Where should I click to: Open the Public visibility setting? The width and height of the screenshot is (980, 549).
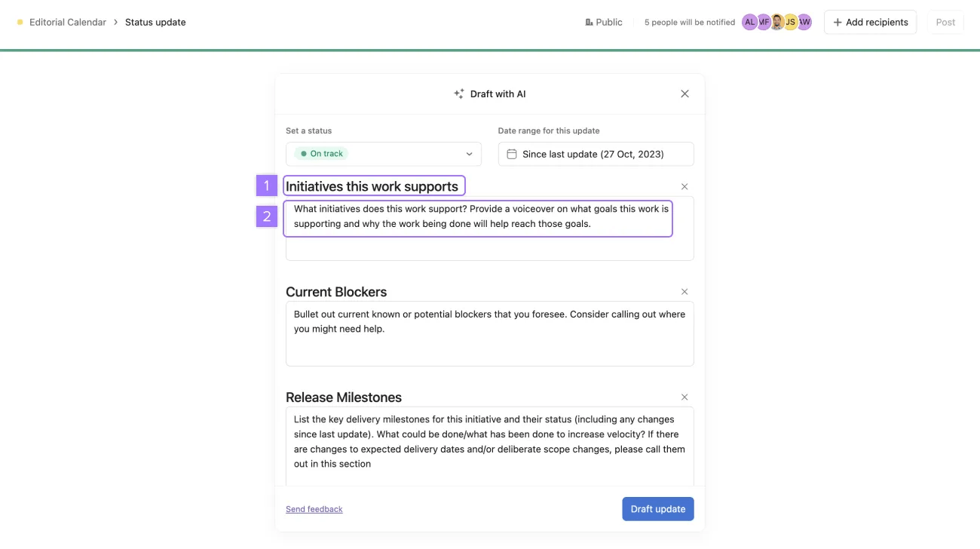point(604,23)
